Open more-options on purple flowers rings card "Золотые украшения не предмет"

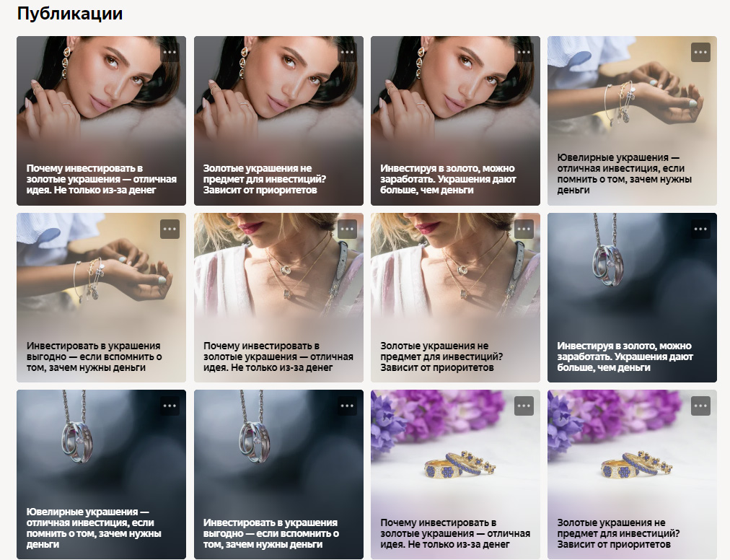700,406
